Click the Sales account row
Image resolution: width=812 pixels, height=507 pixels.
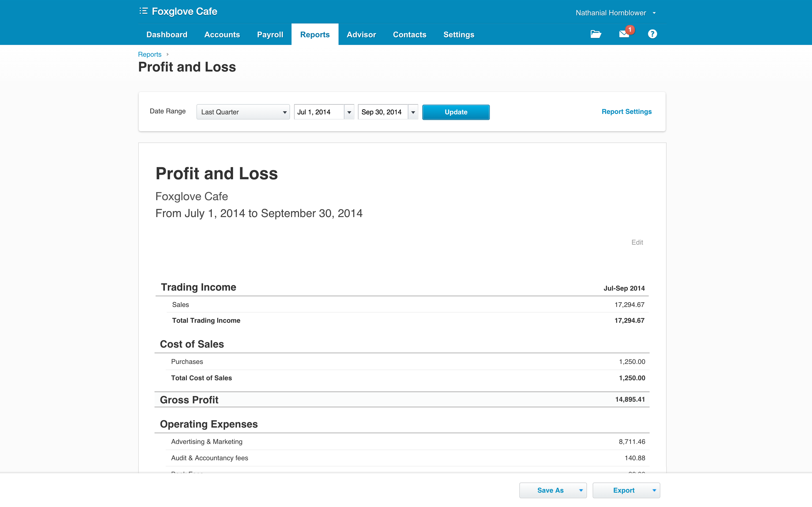180,304
